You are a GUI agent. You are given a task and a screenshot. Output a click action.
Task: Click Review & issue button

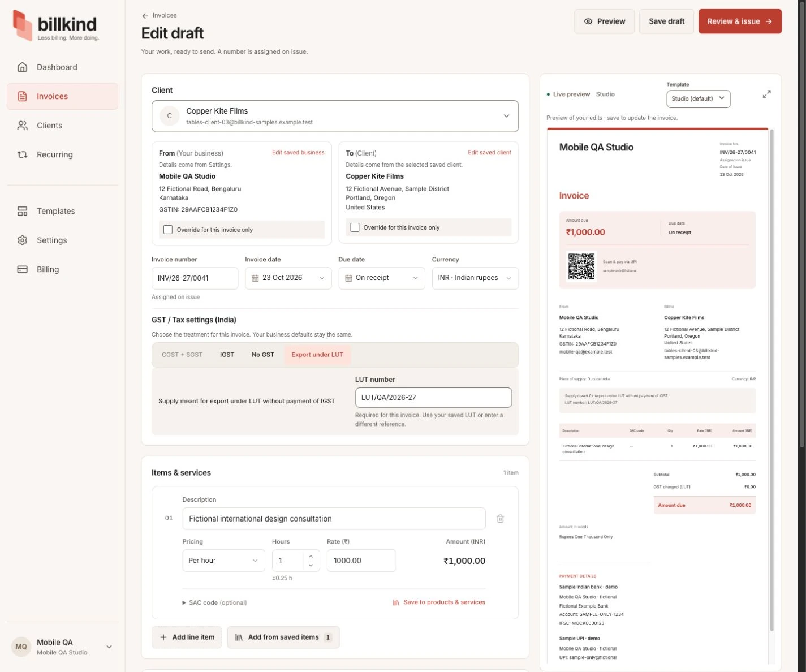click(740, 21)
